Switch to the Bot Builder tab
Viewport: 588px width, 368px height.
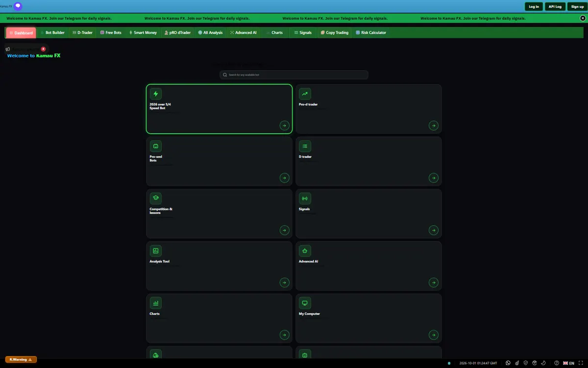tap(52, 33)
